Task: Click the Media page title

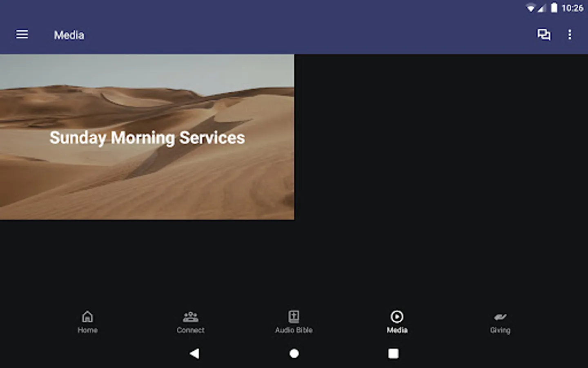Action: [x=69, y=35]
